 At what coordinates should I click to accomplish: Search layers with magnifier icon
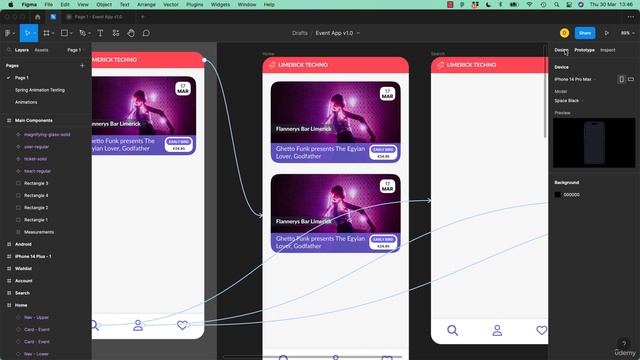tap(9, 50)
